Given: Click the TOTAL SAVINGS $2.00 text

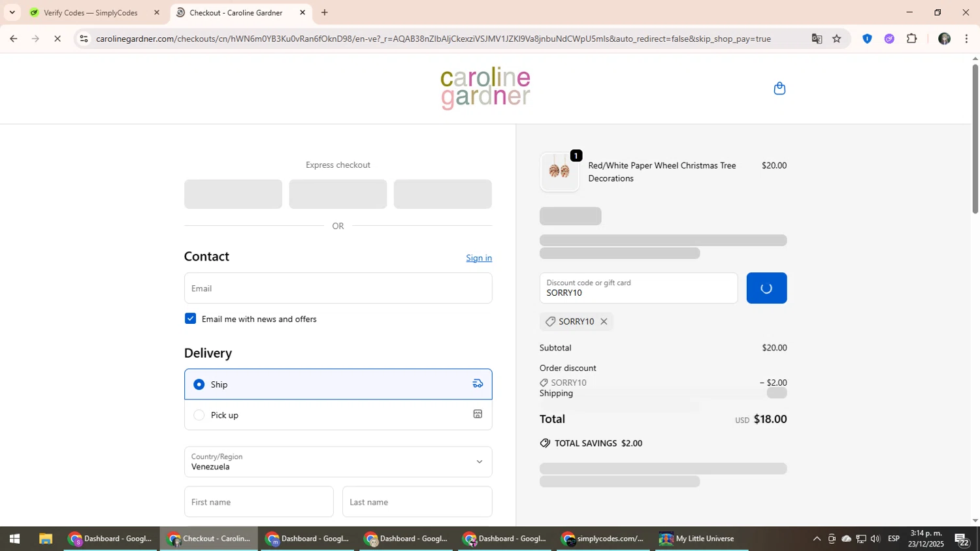Looking at the screenshot, I should tap(598, 443).
